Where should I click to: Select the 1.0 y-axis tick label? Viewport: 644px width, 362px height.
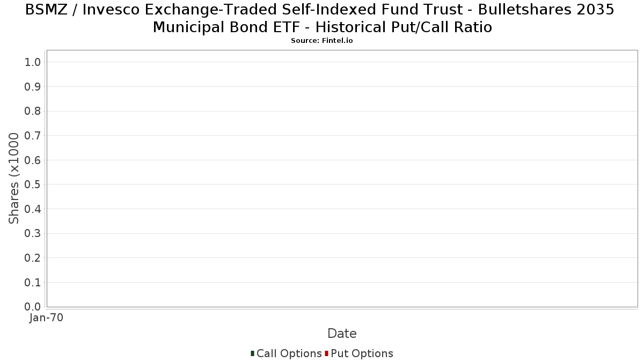point(33,62)
